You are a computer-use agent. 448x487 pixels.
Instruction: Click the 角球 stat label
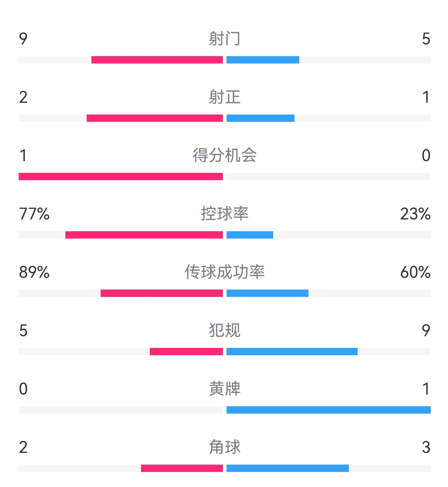[224, 447]
